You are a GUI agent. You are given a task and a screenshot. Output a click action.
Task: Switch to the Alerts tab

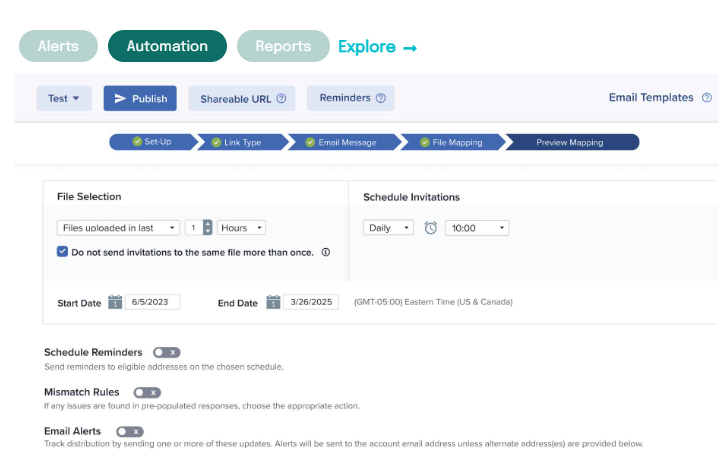pos(58,46)
